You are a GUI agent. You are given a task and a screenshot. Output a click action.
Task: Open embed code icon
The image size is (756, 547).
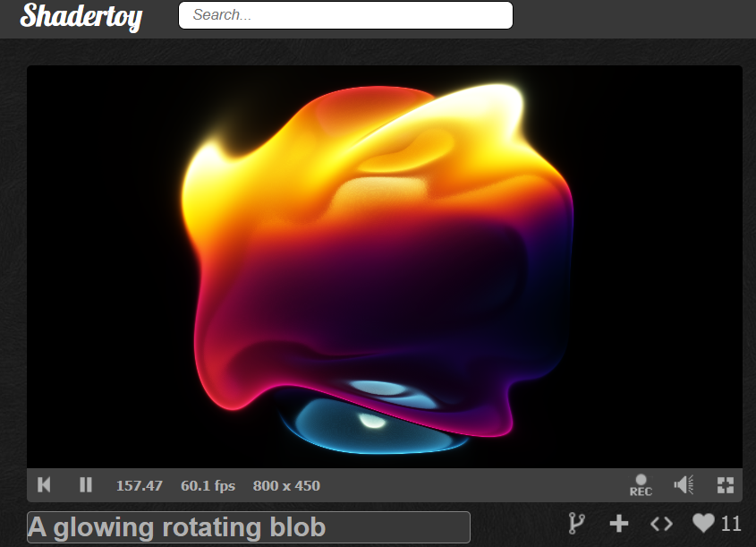point(661,524)
